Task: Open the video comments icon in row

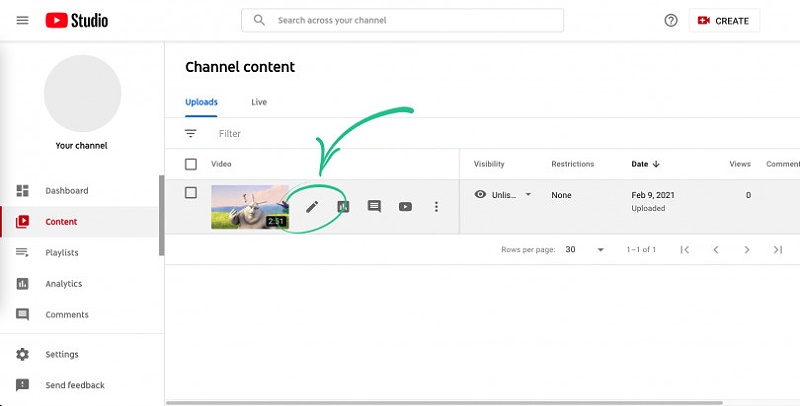Action: pos(374,207)
